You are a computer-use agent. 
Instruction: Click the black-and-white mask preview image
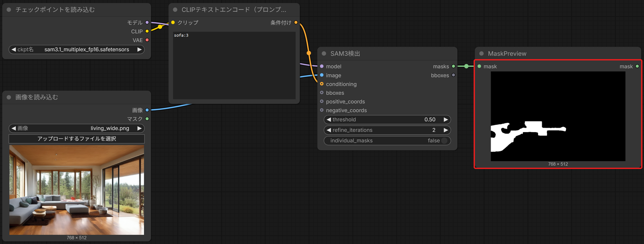pyautogui.click(x=558, y=116)
